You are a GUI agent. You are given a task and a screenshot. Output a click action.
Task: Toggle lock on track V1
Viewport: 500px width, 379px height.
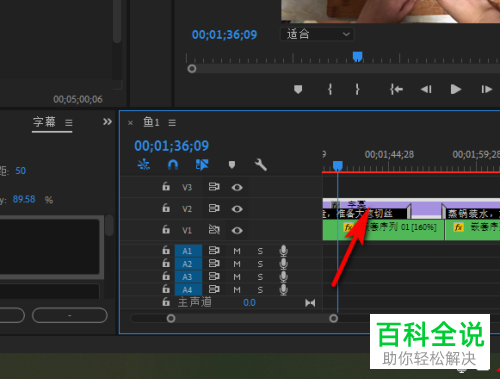pyautogui.click(x=166, y=230)
